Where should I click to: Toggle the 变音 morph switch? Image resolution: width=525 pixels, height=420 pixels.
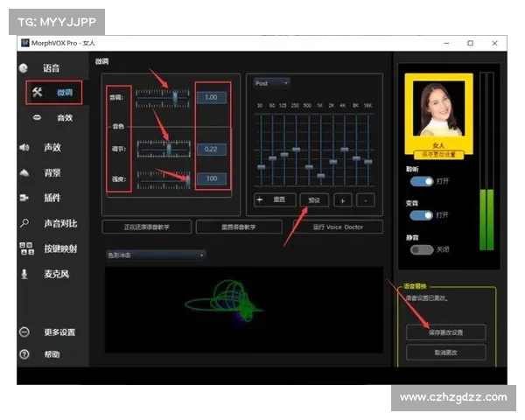(422, 215)
